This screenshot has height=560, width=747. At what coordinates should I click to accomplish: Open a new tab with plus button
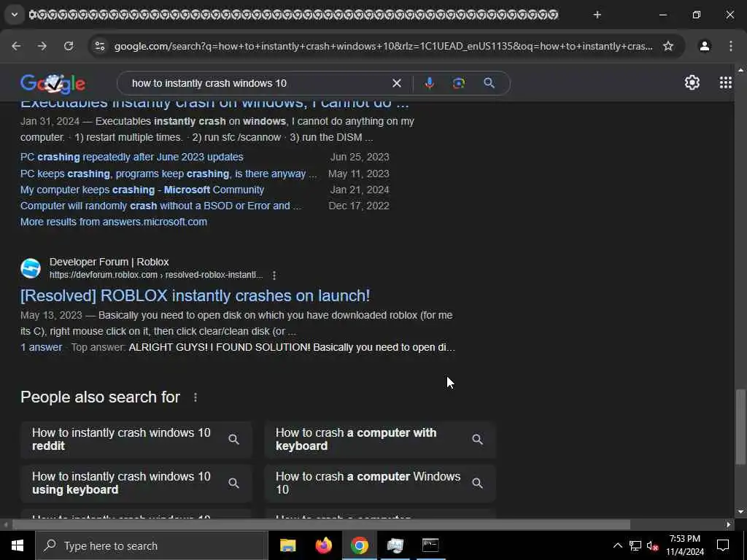click(597, 15)
